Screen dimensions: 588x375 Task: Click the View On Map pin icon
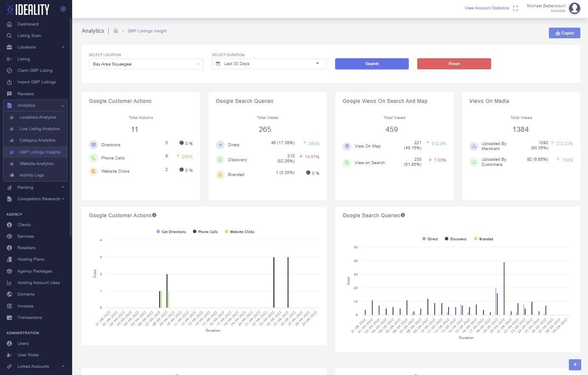pos(347,146)
